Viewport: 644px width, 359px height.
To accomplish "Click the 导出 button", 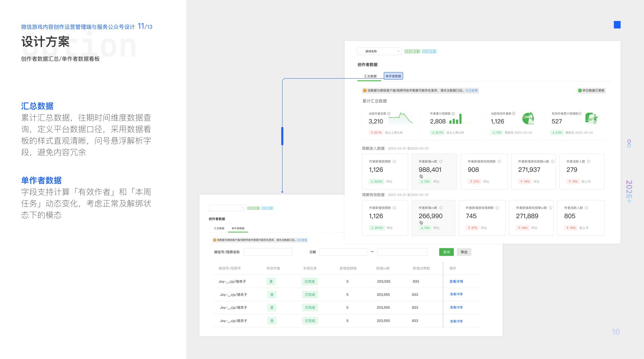I will click(464, 252).
